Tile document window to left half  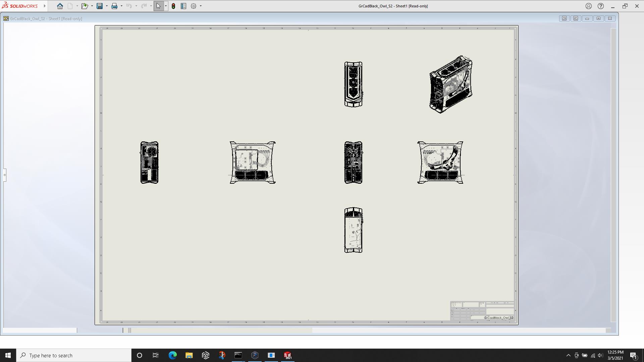pyautogui.click(x=564, y=18)
